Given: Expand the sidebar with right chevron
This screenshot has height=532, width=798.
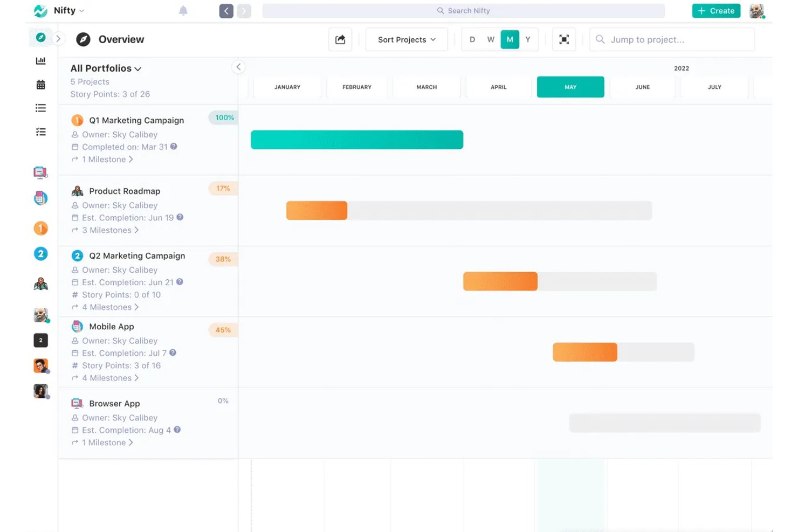Looking at the screenshot, I should (58, 39).
